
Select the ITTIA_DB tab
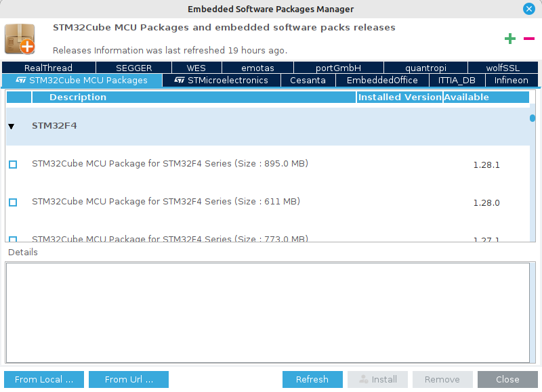pos(457,81)
